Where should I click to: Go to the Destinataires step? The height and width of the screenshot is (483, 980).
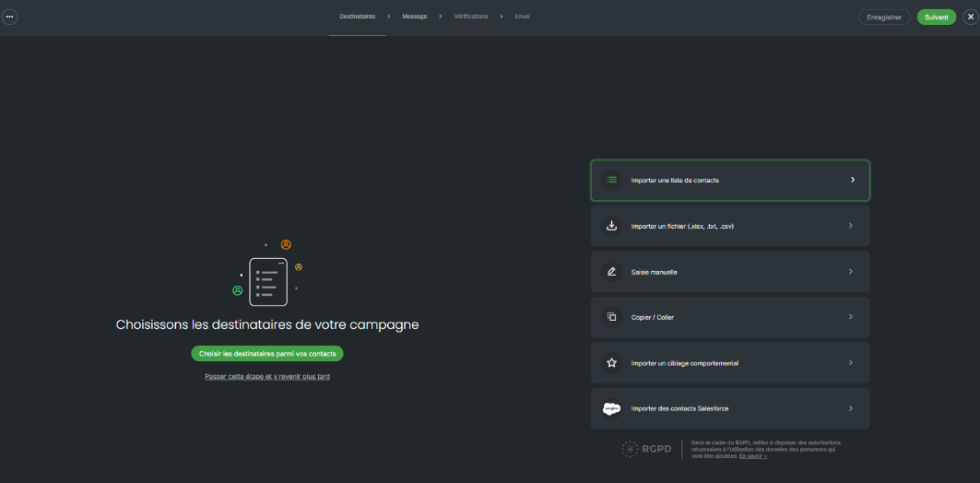pyautogui.click(x=358, y=17)
